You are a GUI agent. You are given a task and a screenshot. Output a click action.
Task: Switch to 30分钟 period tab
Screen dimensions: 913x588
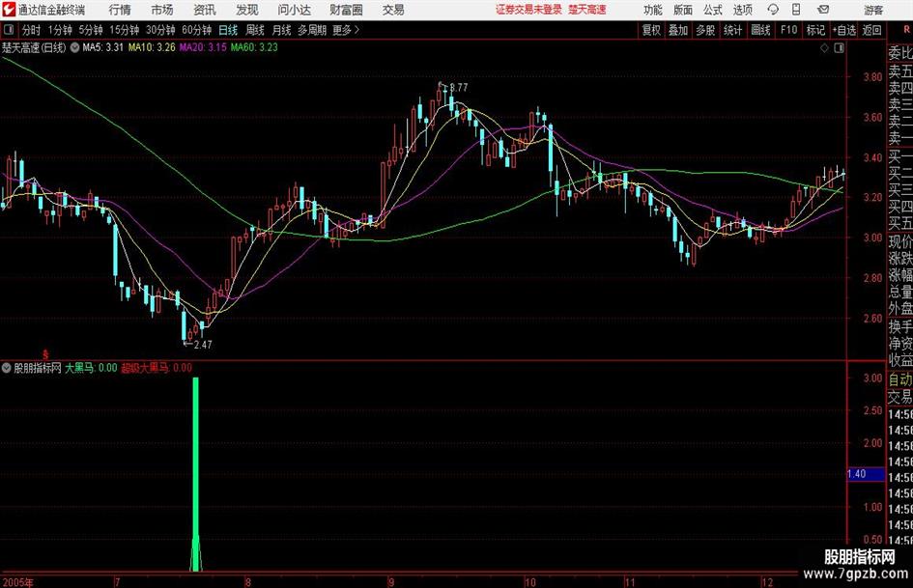160,30
